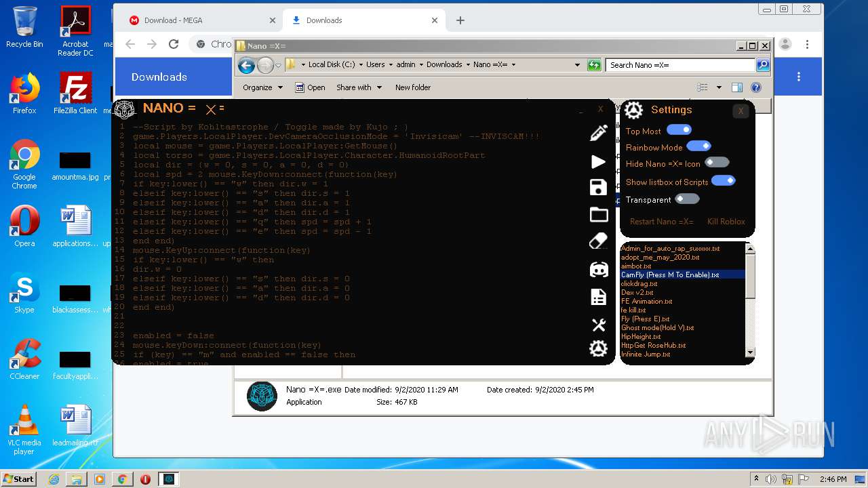Click Explorer refresh address button
The image size is (868, 488).
pyautogui.click(x=594, y=65)
